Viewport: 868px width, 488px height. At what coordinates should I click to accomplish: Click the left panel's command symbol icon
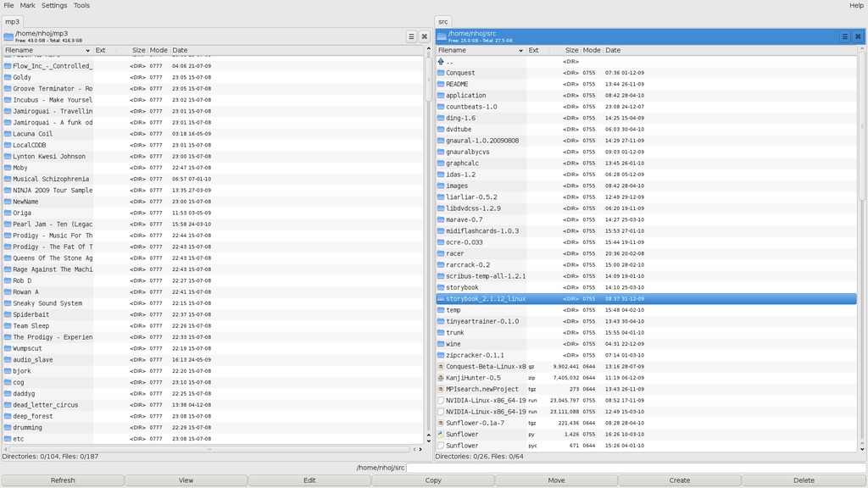(x=425, y=36)
